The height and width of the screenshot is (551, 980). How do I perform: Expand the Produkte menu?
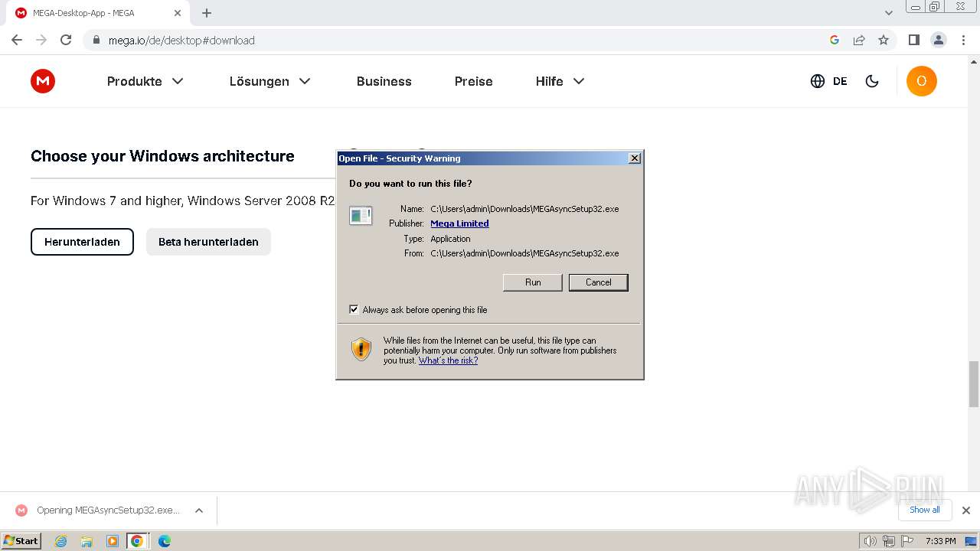click(145, 81)
